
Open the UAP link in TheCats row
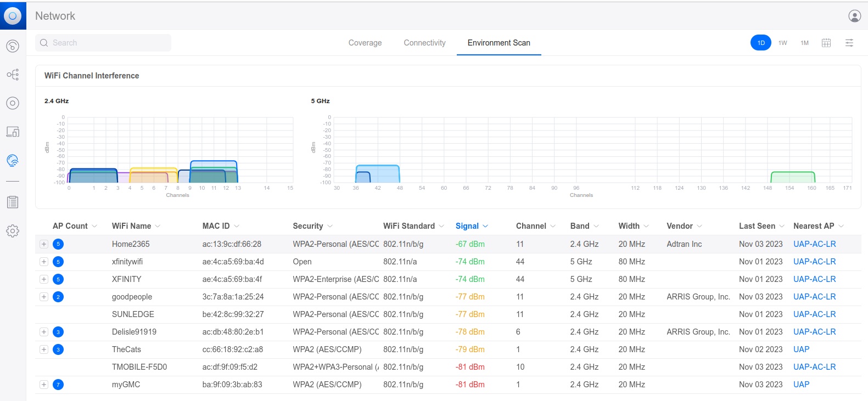802,349
